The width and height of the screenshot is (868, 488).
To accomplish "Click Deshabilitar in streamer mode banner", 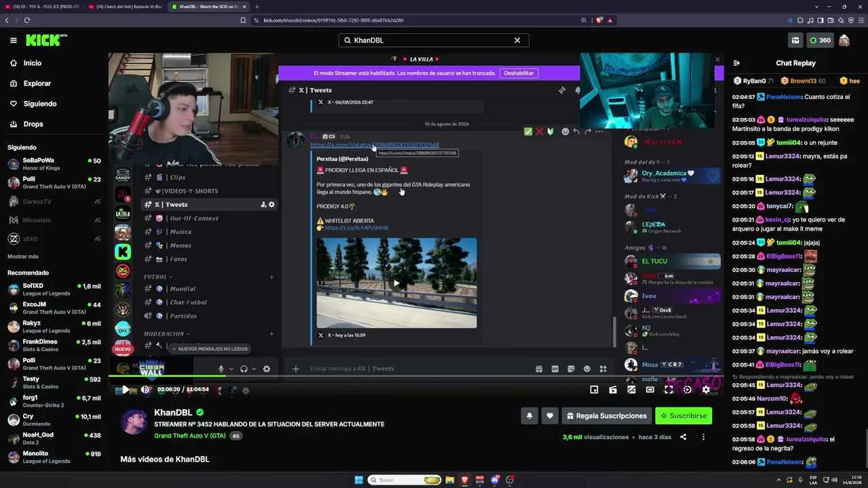I will click(x=519, y=73).
